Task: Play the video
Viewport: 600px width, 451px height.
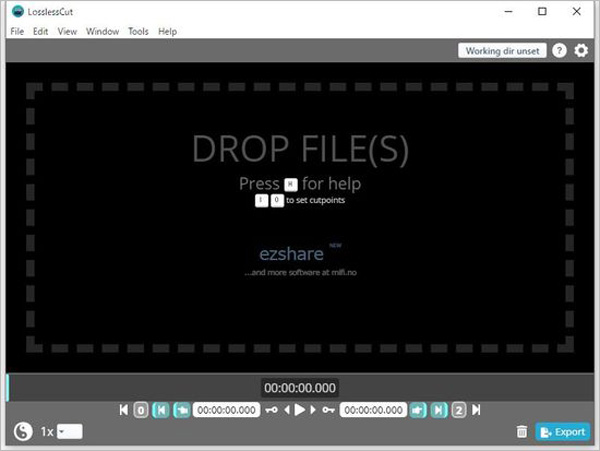Action: click(x=300, y=410)
